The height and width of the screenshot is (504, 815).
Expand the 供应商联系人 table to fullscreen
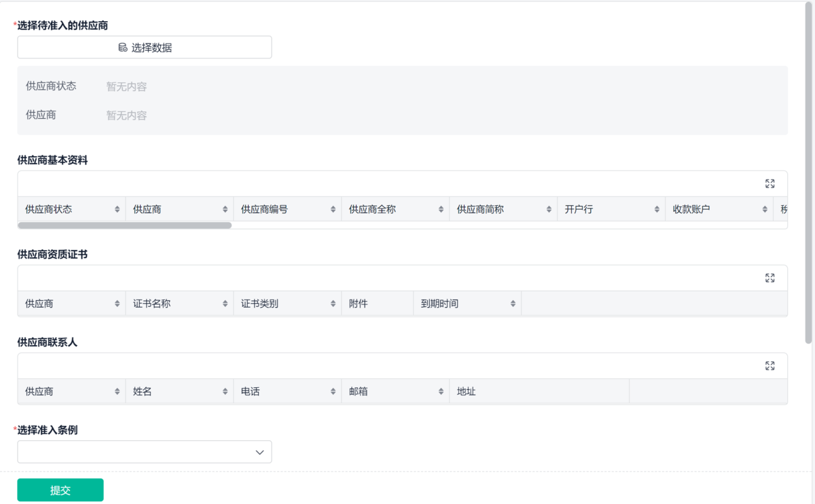click(x=769, y=365)
